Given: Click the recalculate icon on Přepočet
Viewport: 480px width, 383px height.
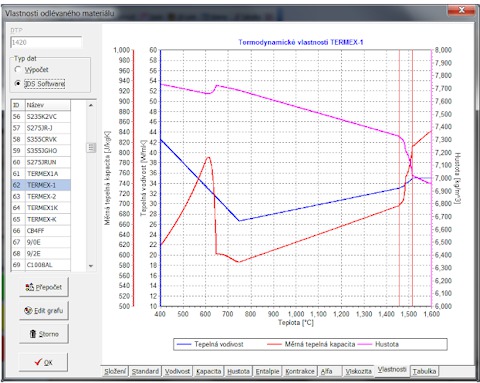Looking at the screenshot, I should point(30,287).
